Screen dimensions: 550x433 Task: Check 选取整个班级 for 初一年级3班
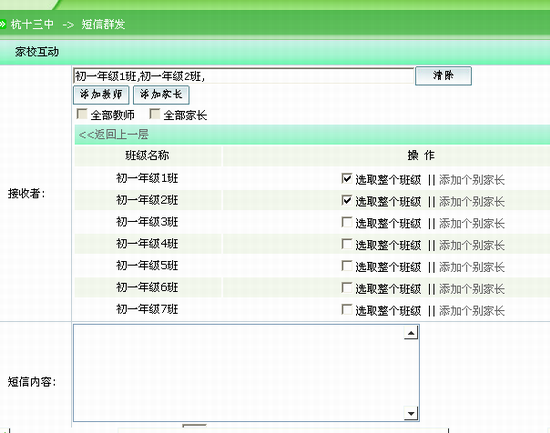pos(347,222)
